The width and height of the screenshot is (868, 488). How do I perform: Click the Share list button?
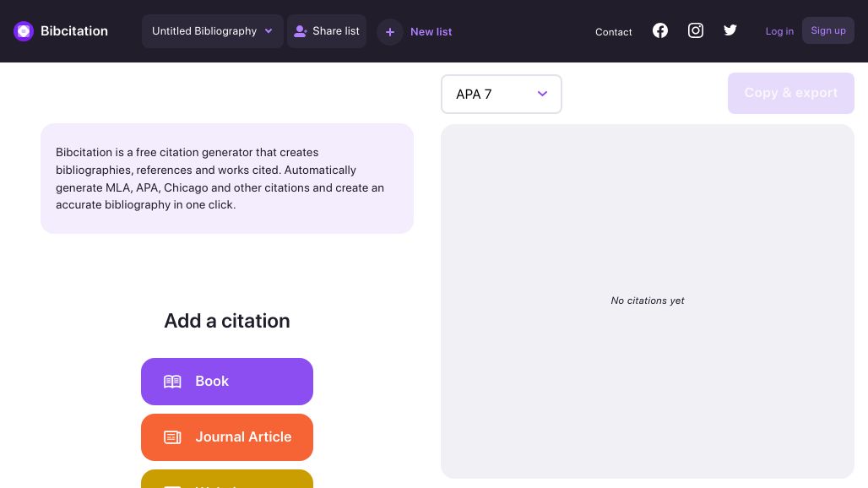tap(327, 31)
